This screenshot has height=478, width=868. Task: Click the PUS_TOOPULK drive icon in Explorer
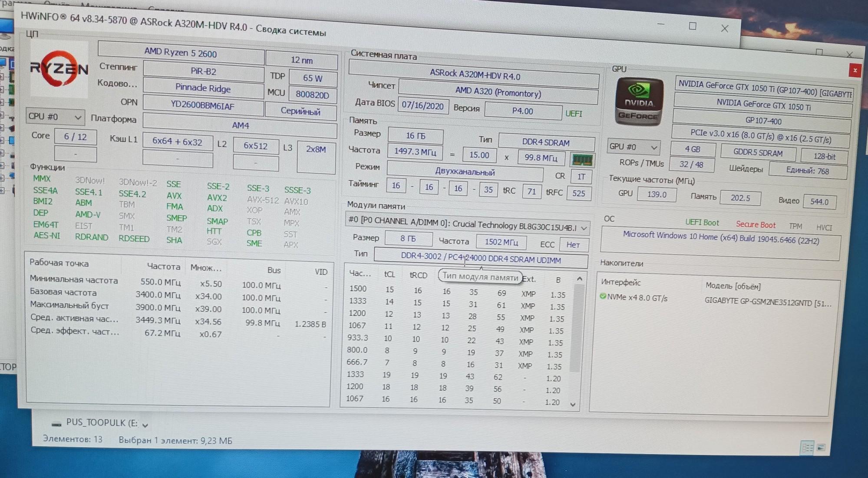coord(56,424)
